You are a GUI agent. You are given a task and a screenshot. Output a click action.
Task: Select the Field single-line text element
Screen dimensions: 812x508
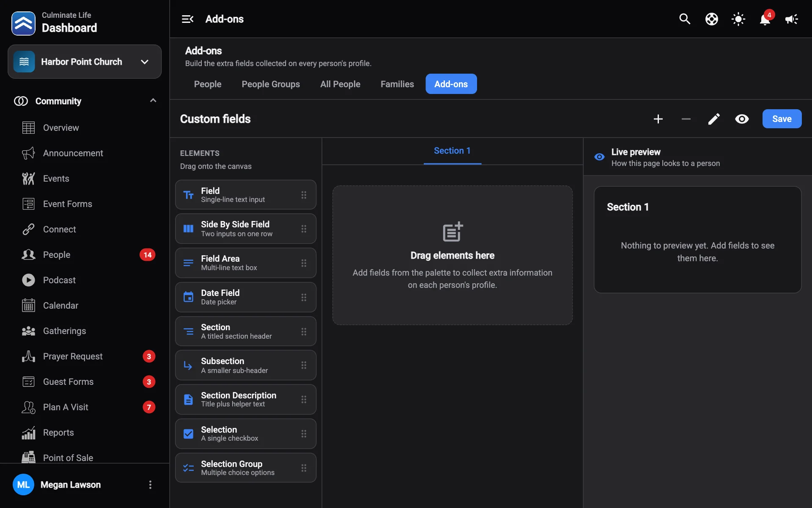[246, 195]
